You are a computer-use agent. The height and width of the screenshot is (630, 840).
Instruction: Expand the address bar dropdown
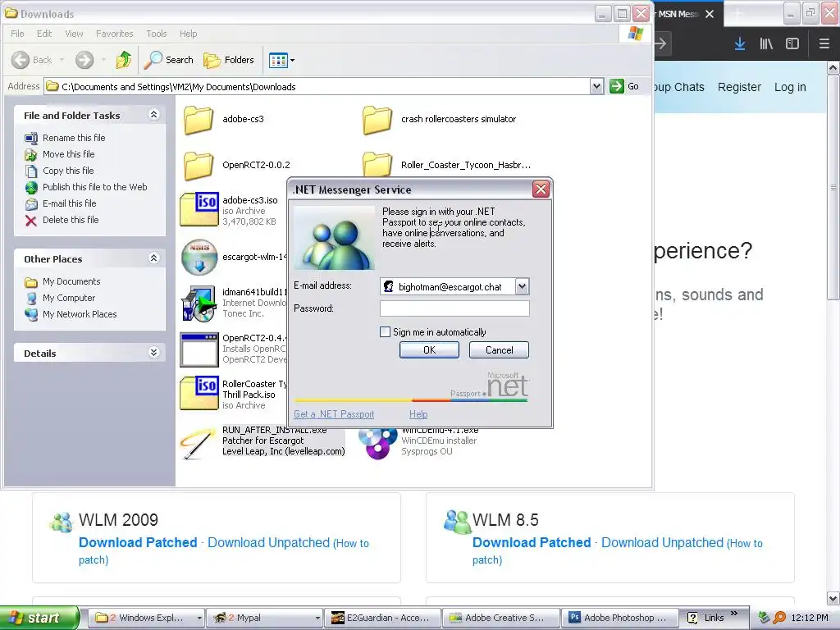(x=597, y=86)
